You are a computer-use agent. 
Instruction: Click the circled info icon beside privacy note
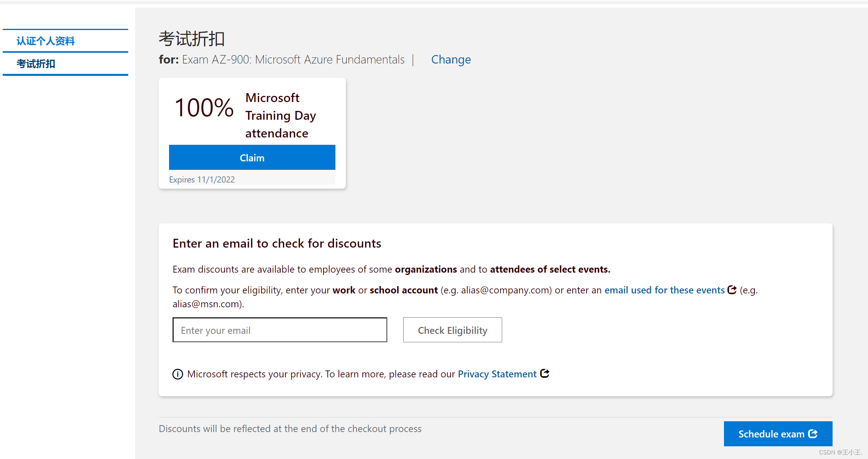(x=178, y=374)
